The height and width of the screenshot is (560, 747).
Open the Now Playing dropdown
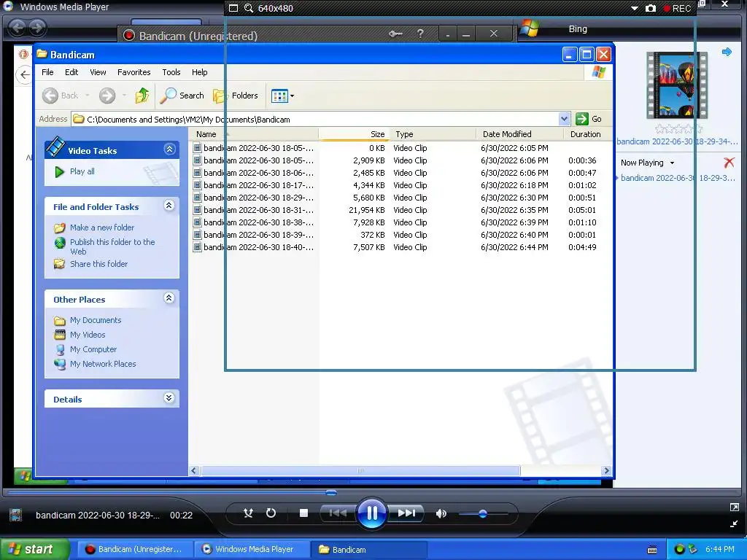[x=648, y=163]
